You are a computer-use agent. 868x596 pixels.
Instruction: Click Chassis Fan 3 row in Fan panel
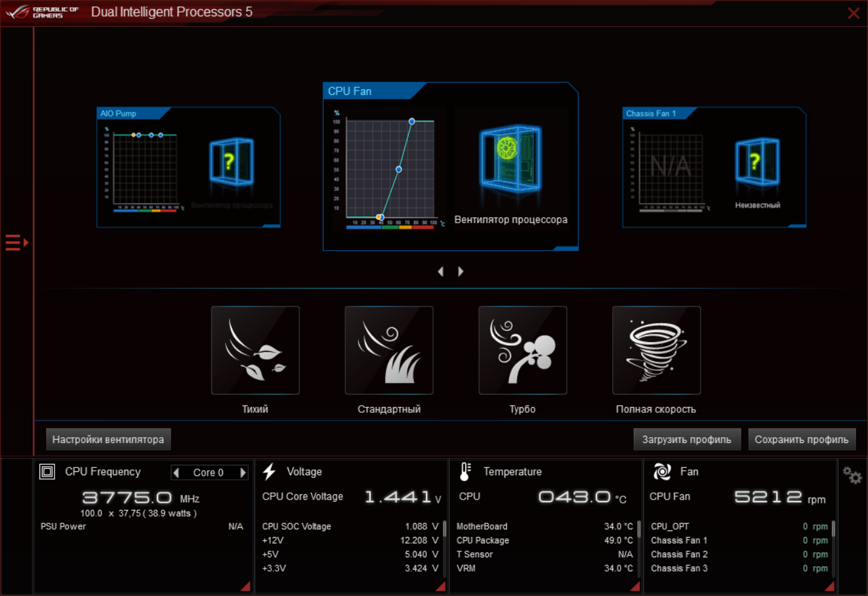(739, 568)
